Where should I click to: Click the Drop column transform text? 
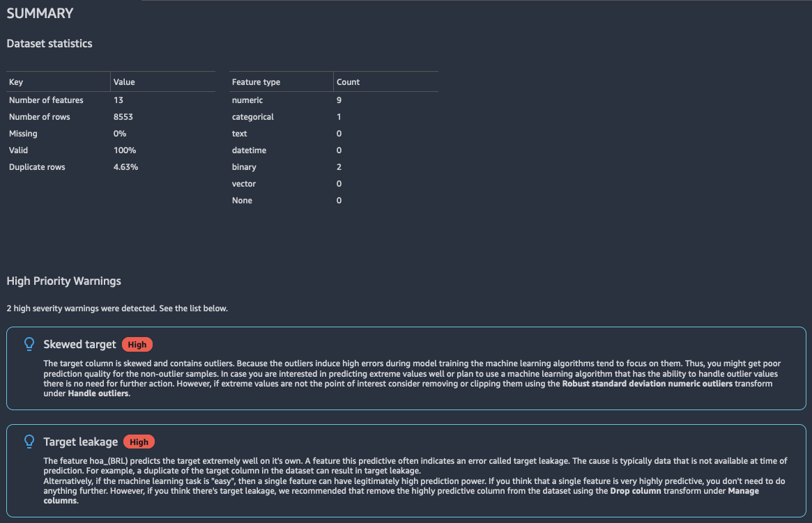[x=634, y=492]
